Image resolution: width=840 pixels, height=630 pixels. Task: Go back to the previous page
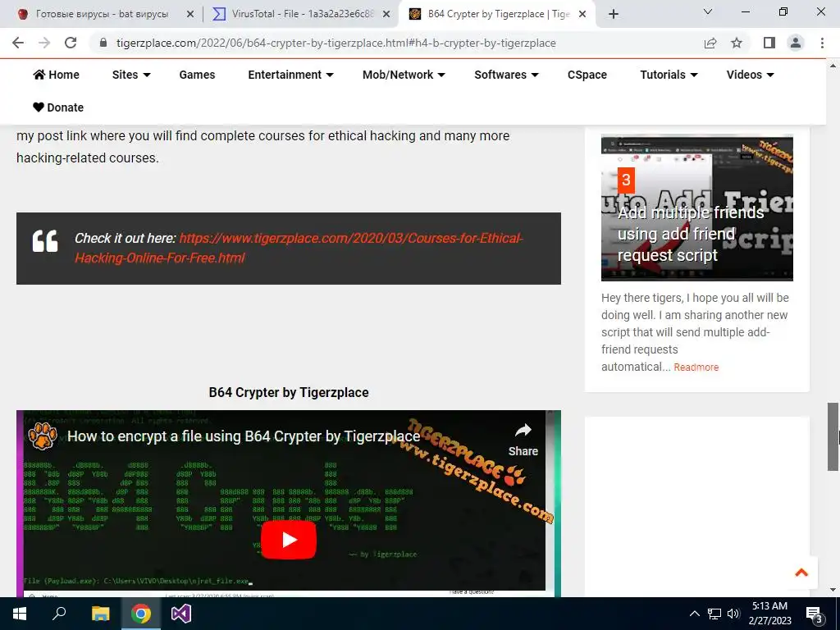coord(18,43)
